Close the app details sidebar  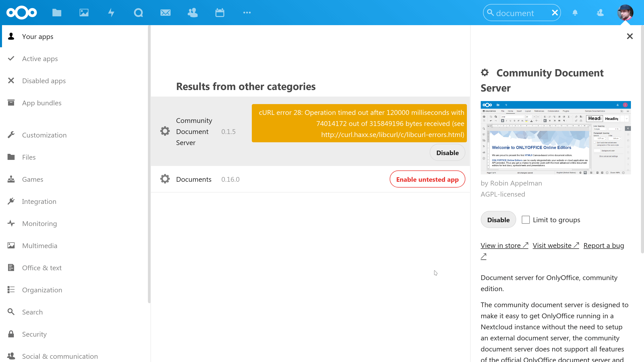coord(630,36)
